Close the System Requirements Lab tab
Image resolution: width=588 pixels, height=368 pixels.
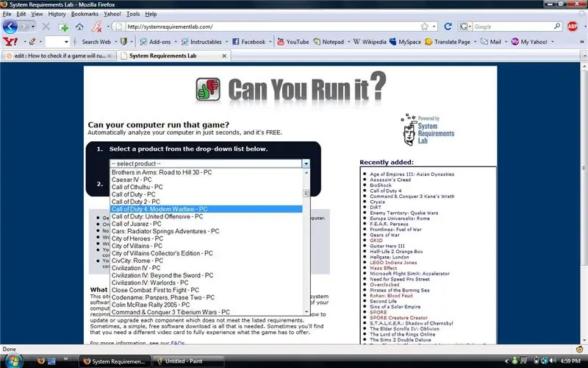tap(224, 56)
